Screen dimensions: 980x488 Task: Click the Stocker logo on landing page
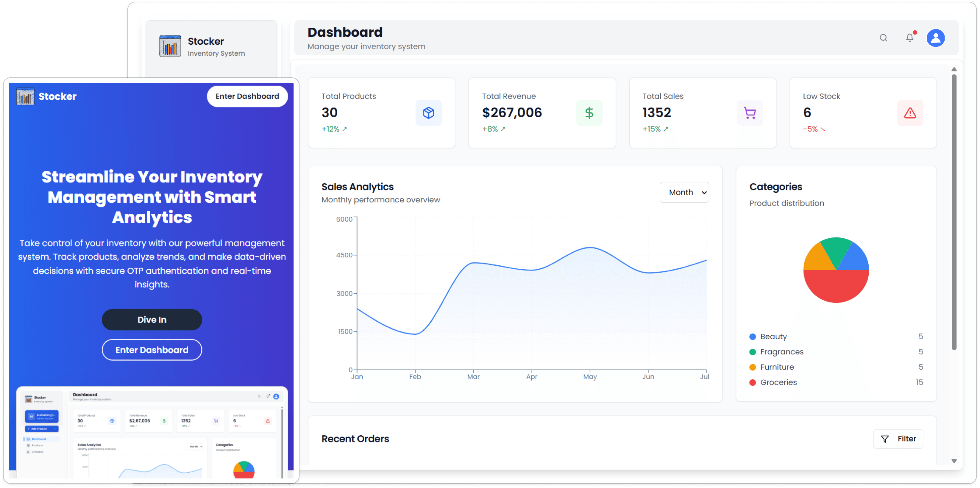[x=25, y=96]
